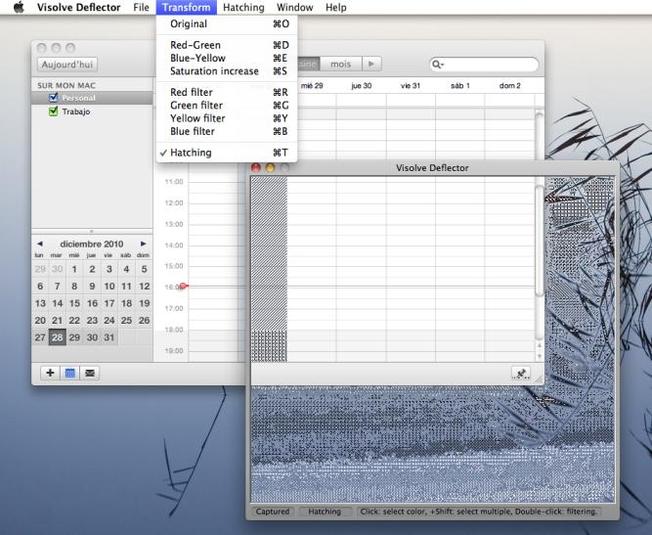Go to previous month in mini calendar
The width and height of the screenshot is (652, 535).
pyautogui.click(x=40, y=244)
